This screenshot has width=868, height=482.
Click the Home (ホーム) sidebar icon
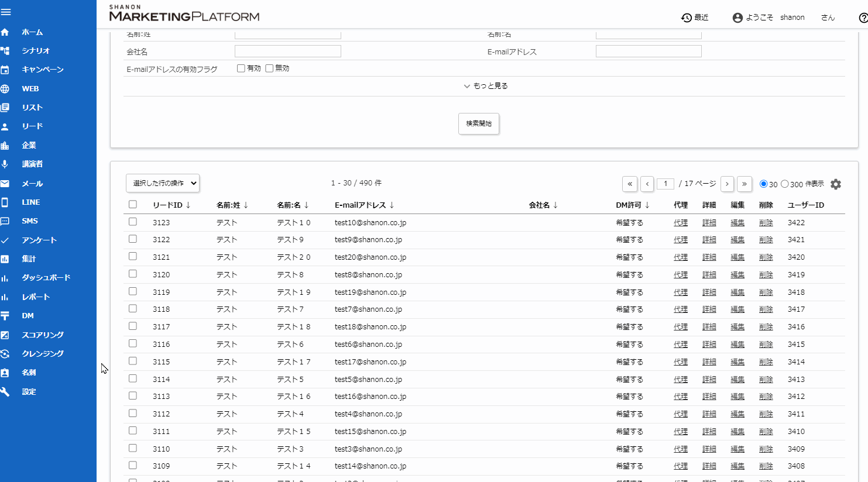click(x=5, y=32)
